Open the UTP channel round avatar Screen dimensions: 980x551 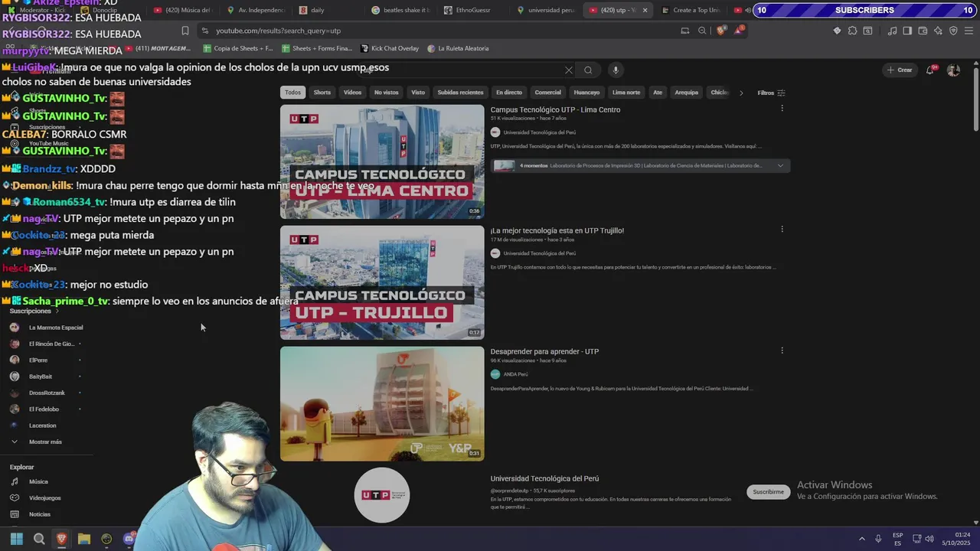pyautogui.click(x=382, y=495)
